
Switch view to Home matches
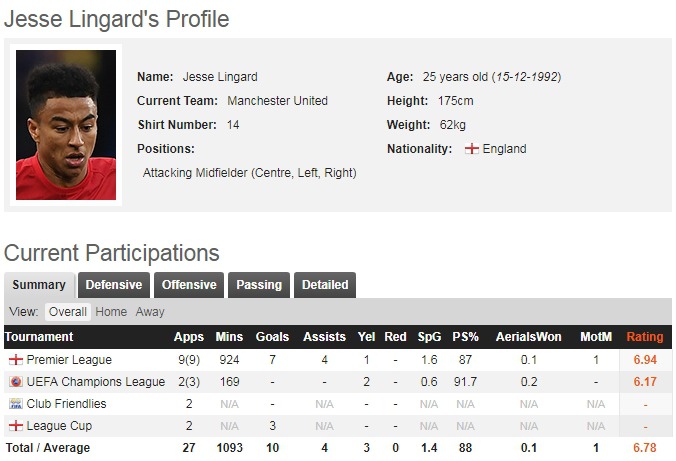click(111, 312)
